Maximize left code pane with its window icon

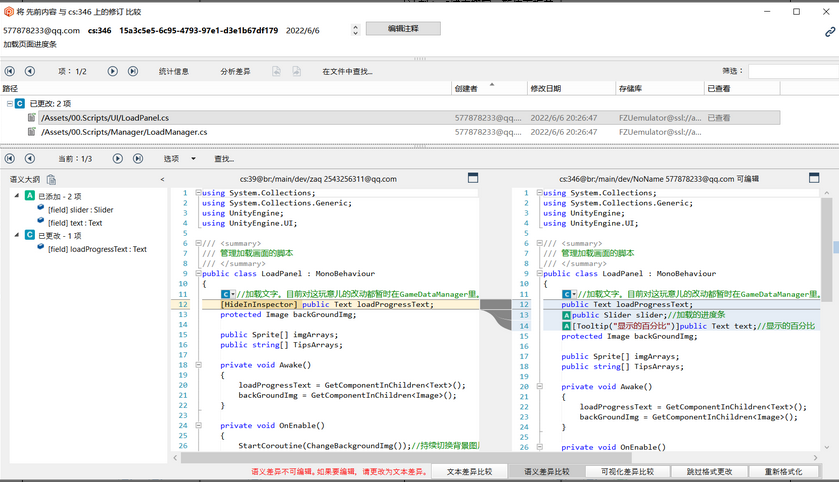coord(474,178)
